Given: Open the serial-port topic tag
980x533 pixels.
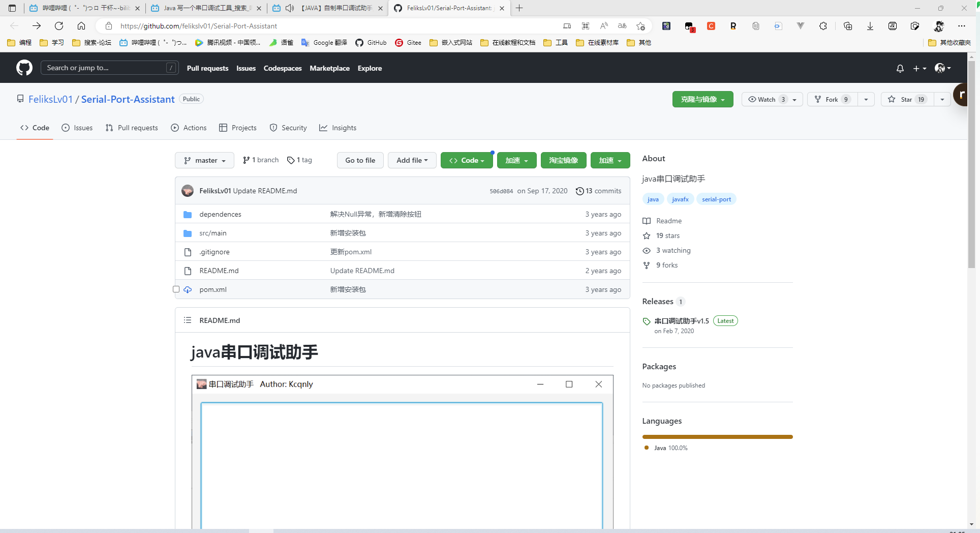Looking at the screenshot, I should 716,199.
